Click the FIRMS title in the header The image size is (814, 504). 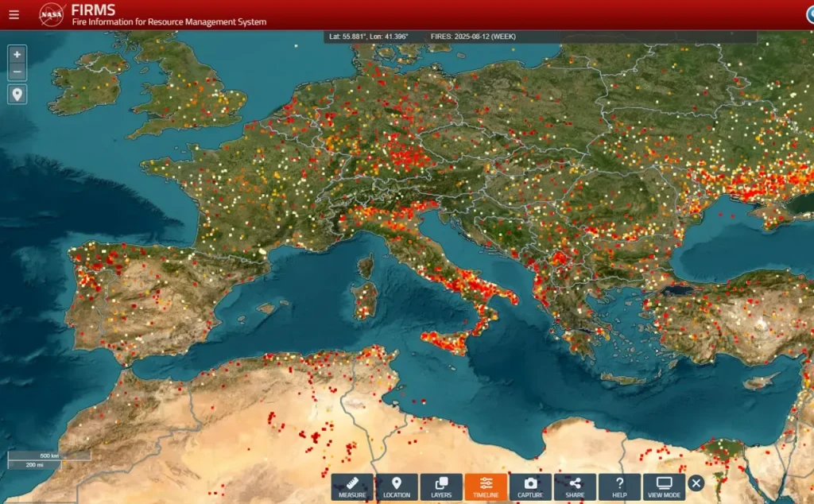(93, 10)
